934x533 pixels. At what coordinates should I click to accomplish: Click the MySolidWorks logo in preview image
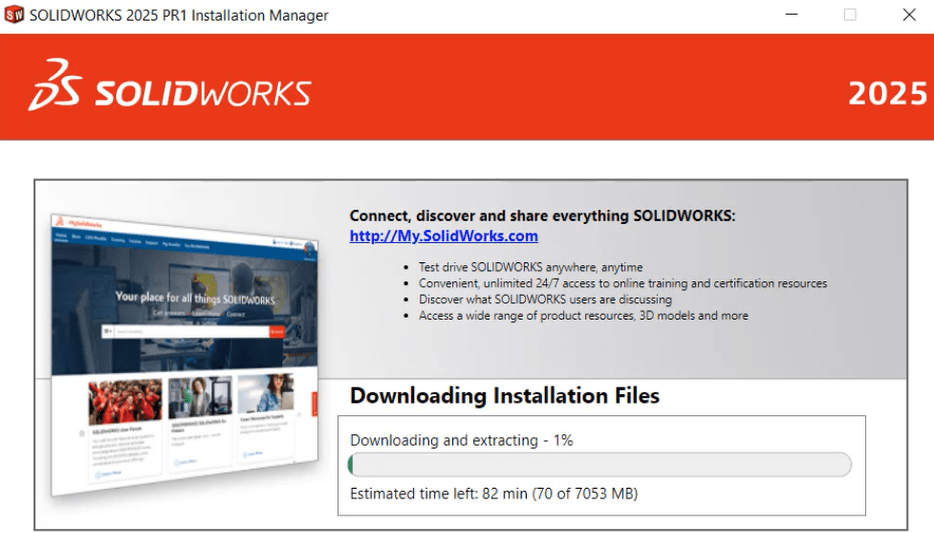pyautogui.click(x=77, y=222)
